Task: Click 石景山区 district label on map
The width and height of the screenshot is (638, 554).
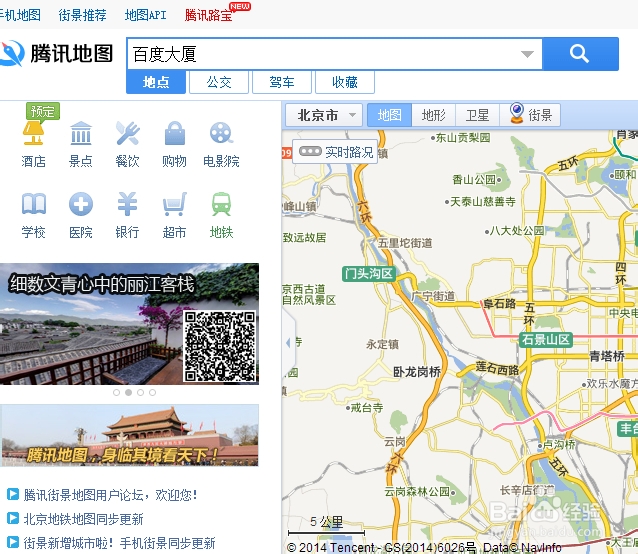Action: (546, 339)
